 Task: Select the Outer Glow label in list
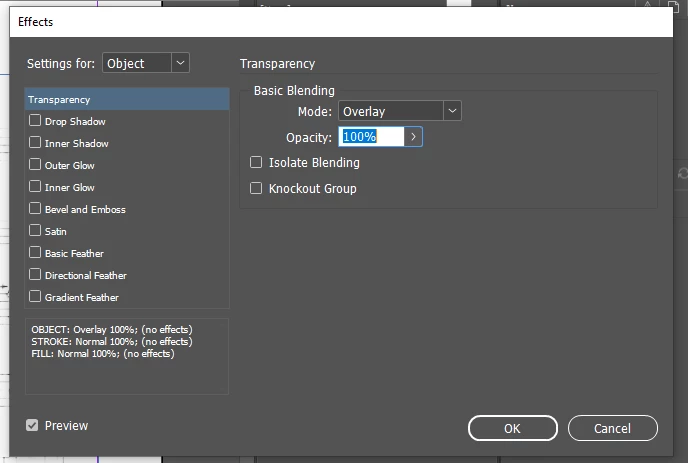pyautogui.click(x=70, y=165)
